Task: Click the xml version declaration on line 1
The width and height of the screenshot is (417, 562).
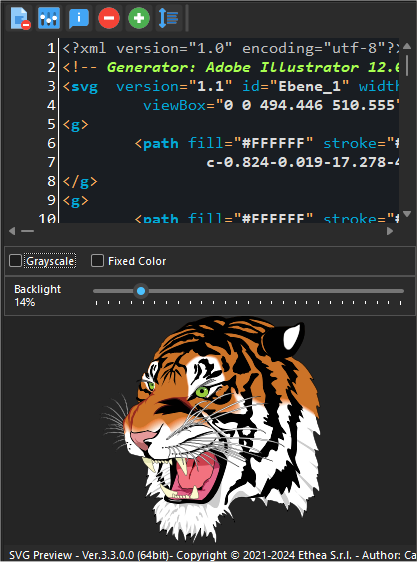Action: [x=231, y=48]
